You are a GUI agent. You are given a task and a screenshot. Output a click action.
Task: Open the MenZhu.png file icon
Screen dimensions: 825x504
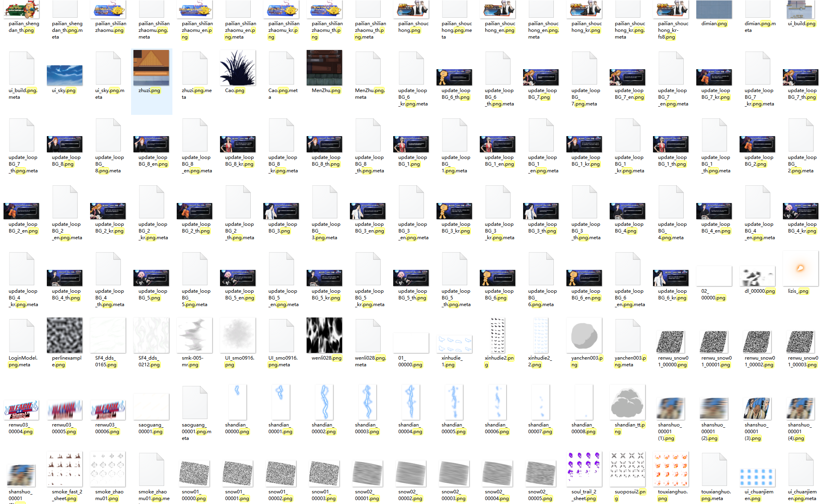coord(324,68)
